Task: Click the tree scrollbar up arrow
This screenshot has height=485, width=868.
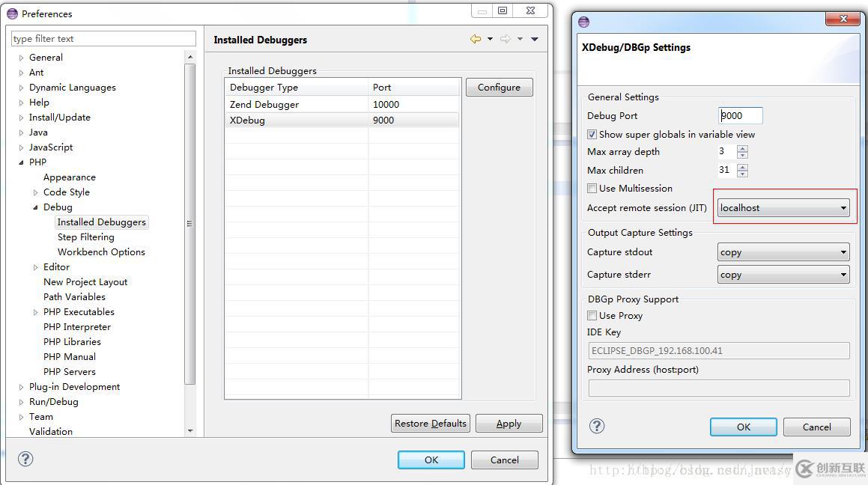Action: pos(190,56)
